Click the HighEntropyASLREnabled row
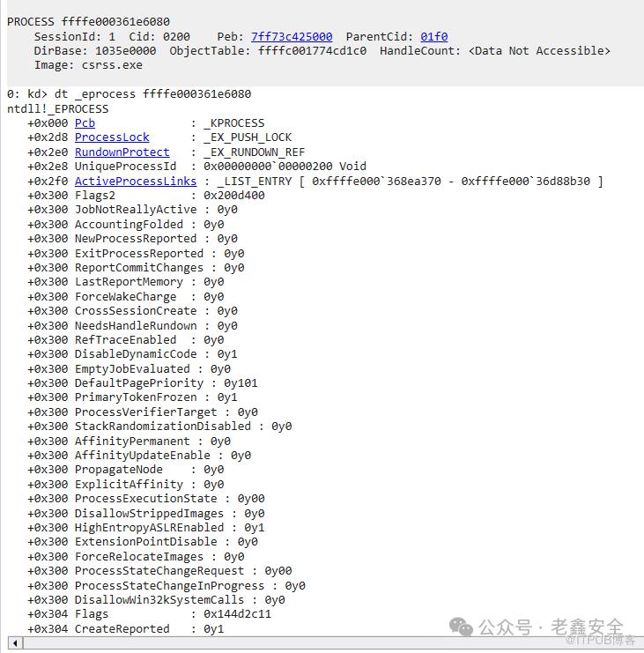Screen dimensions: 644x653 (145, 528)
